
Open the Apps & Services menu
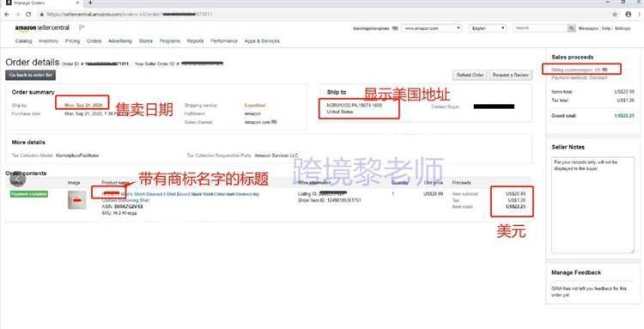(x=262, y=41)
